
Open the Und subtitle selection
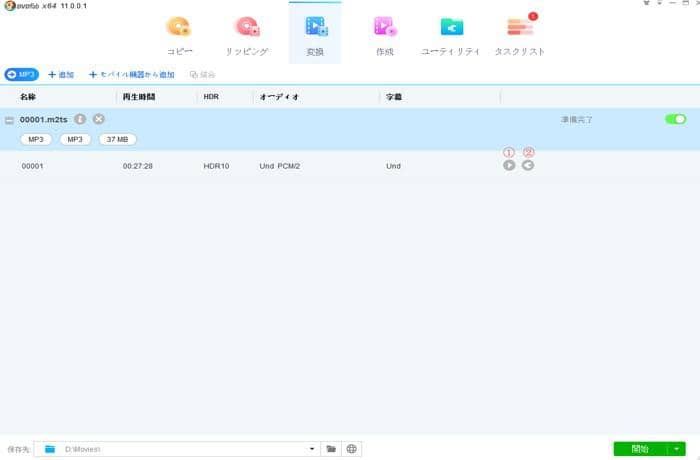click(393, 166)
